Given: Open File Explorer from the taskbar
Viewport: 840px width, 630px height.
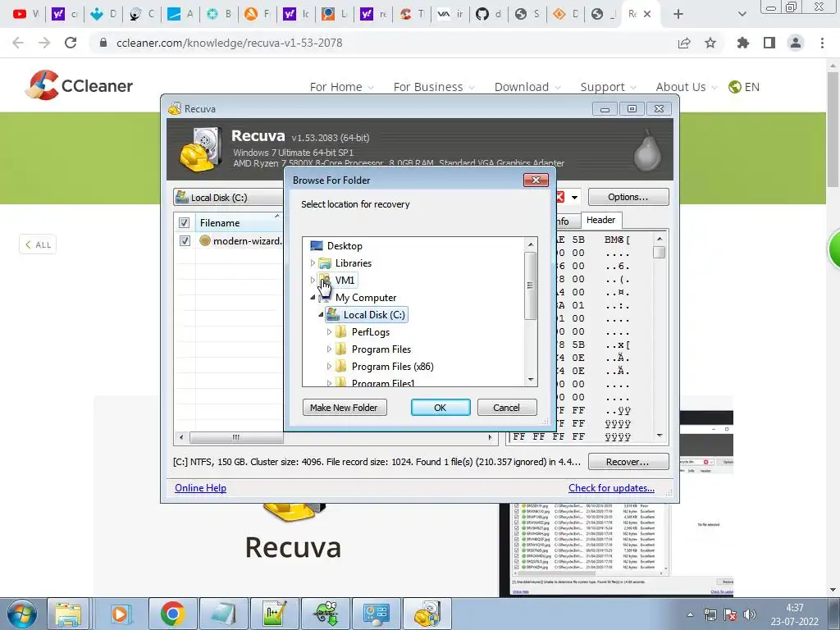Looking at the screenshot, I should pyautogui.click(x=68, y=614).
